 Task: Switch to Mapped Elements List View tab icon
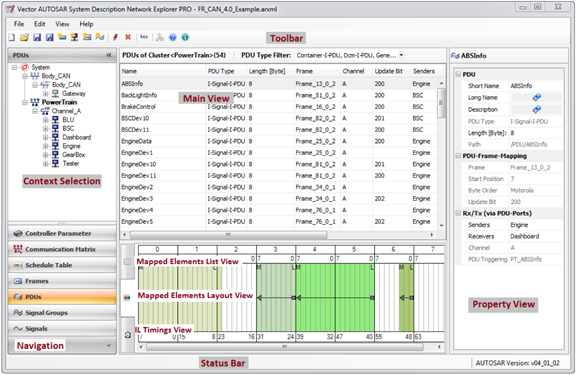pos(127,262)
